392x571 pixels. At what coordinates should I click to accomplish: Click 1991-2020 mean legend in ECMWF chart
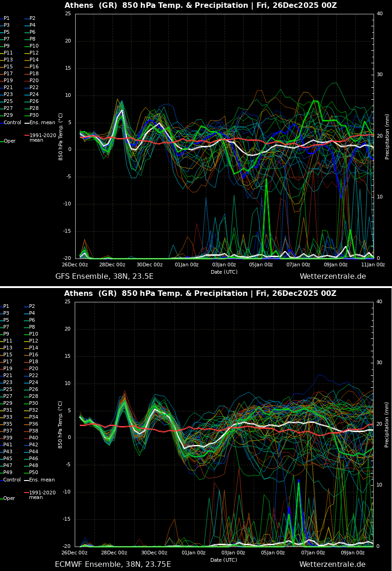click(42, 495)
